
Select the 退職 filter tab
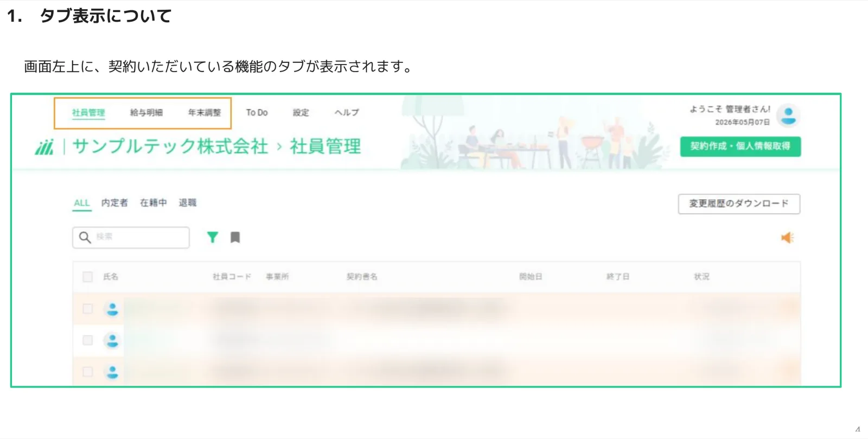click(x=188, y=202)
